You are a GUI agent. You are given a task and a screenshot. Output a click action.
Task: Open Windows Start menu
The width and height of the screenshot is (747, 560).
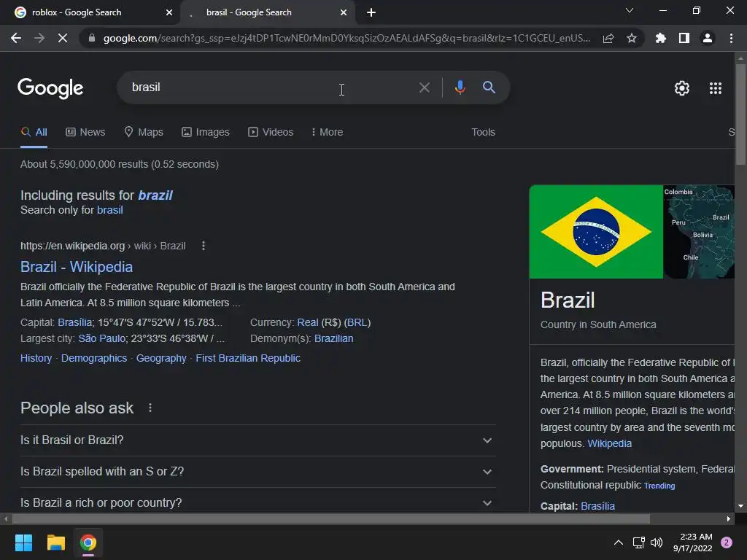coord(23,542)
